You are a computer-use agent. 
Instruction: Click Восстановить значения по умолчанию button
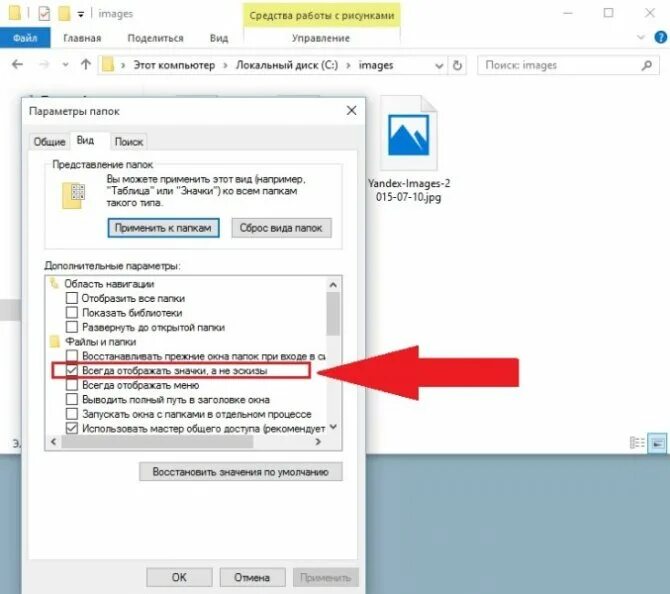pos(241,472)
